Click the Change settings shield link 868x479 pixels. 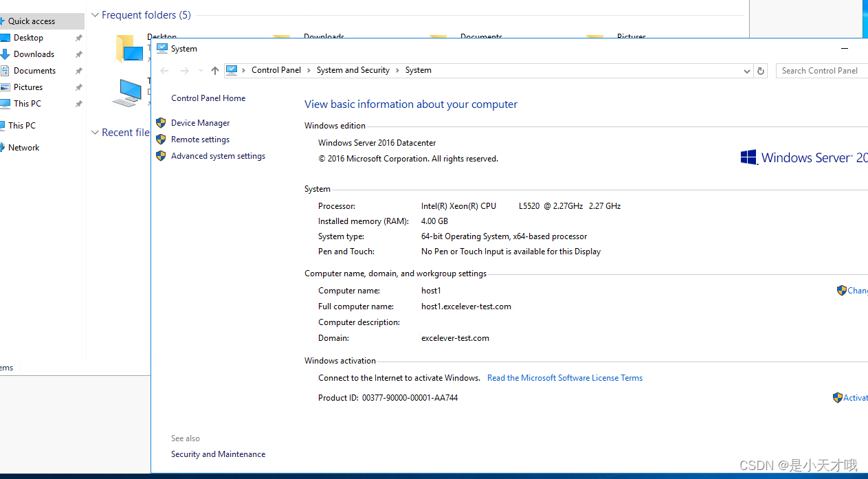coord(854,290)
